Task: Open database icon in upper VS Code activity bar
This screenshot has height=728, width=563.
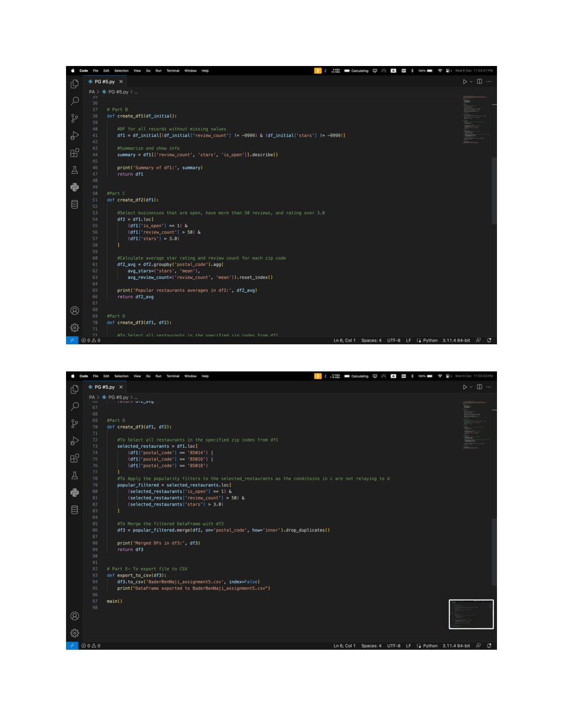Action: (75, 204)
